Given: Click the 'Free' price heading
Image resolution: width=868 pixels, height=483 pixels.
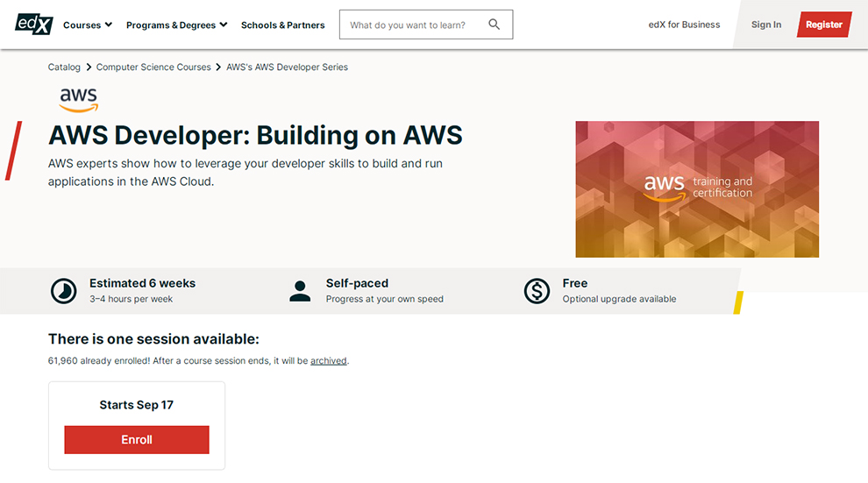Looking at the screenshot, I should [x=575, y=283].
